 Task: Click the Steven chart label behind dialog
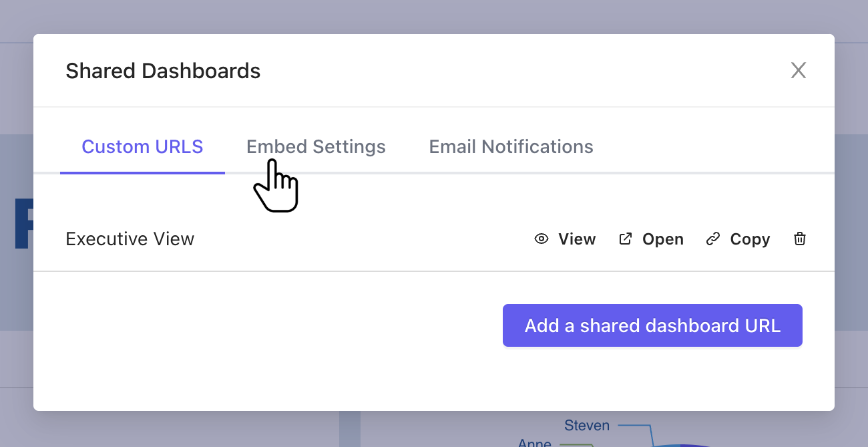pos(586,426)
